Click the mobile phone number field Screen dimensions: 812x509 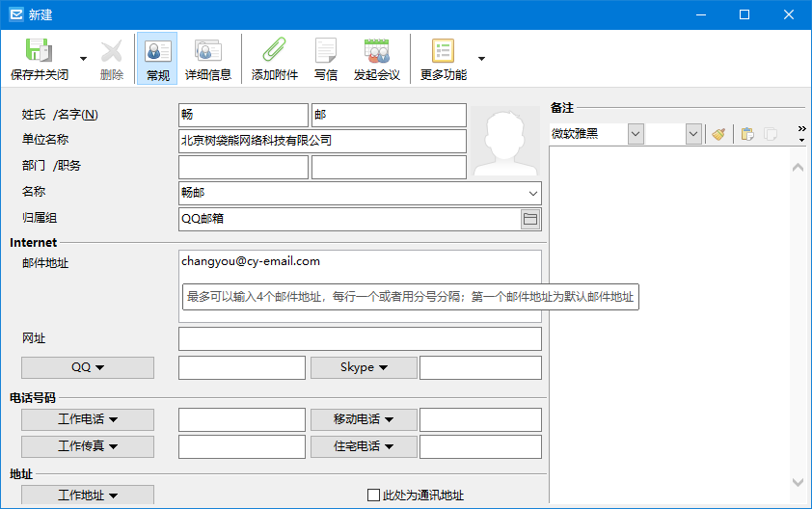pos(480,420)
